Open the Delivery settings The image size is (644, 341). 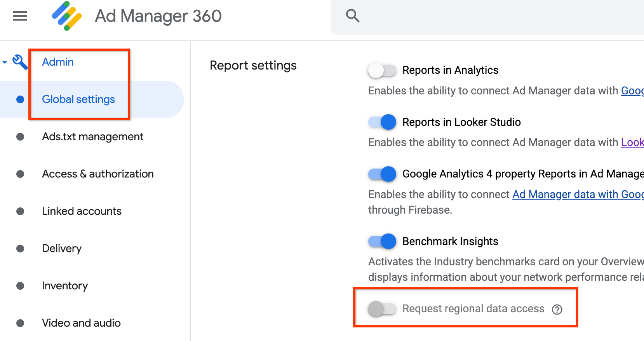[x=62, y=249]
